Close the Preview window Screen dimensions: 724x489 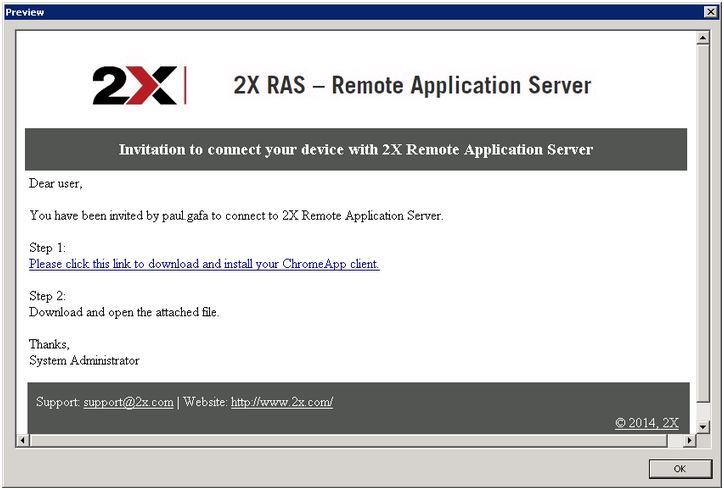pyautogui.click(x=711, y=12)
